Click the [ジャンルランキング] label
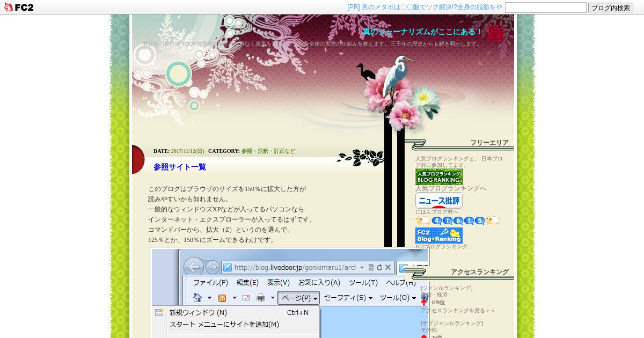The width and height of the screenshot is (644, 338). tap(447, 288)
